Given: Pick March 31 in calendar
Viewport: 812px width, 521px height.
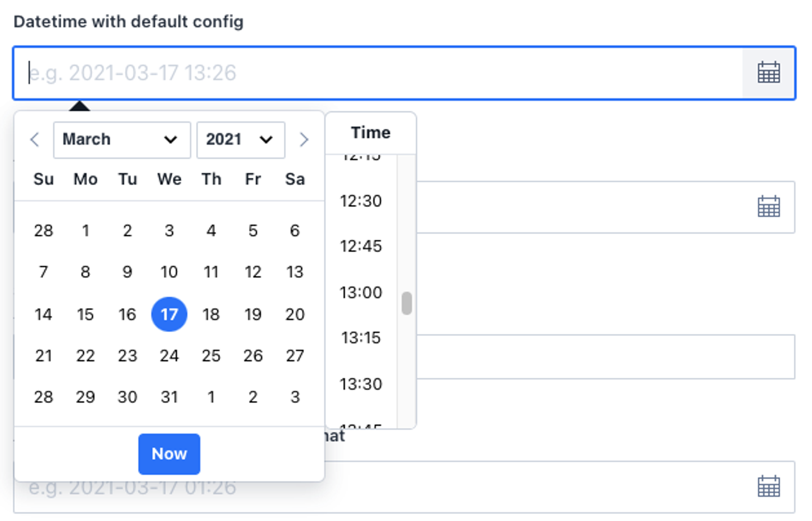Looking at the screenshot, I should click(169, 397).
